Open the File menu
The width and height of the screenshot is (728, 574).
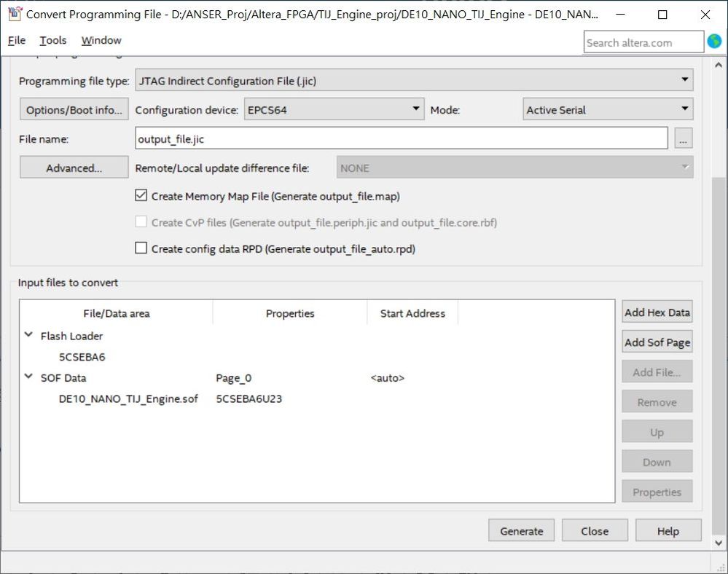(17, 40)
